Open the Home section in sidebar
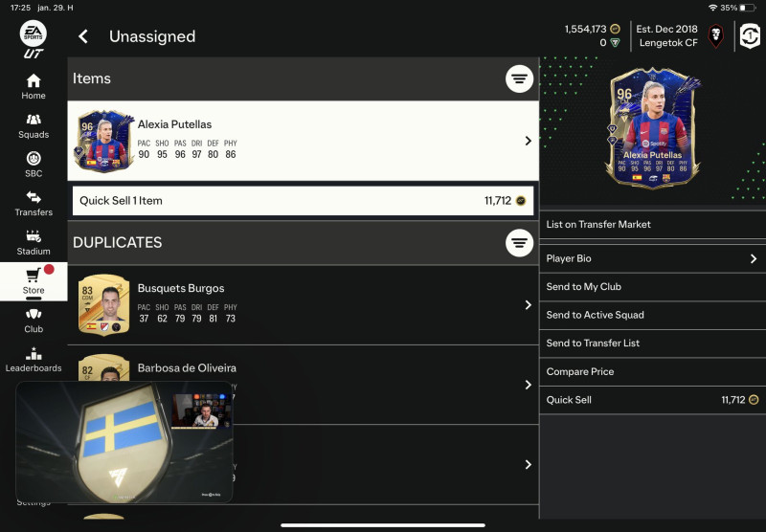The image size is (766, 532). click(34, 87)
